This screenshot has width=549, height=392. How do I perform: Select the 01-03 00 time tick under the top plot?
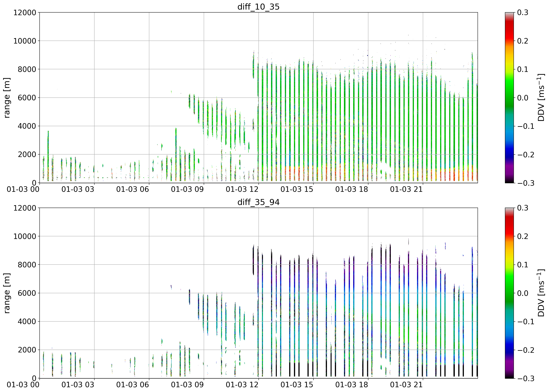tap(23, 189)
